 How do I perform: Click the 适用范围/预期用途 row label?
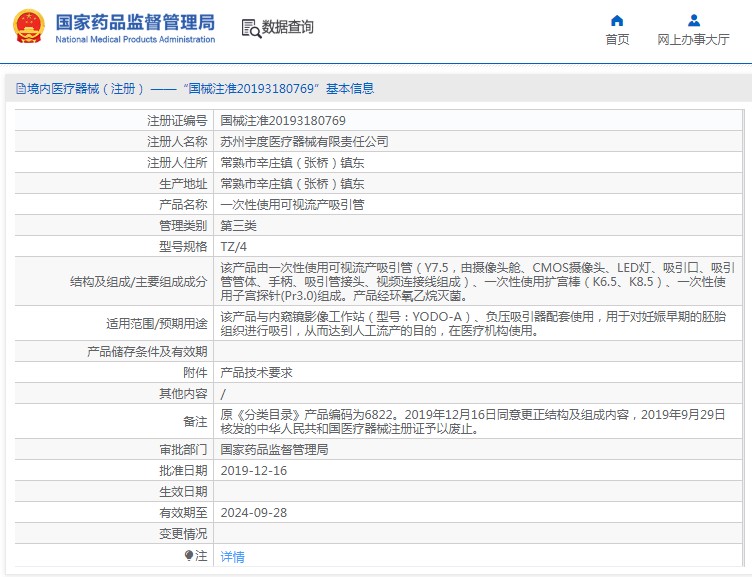point(157,324)
